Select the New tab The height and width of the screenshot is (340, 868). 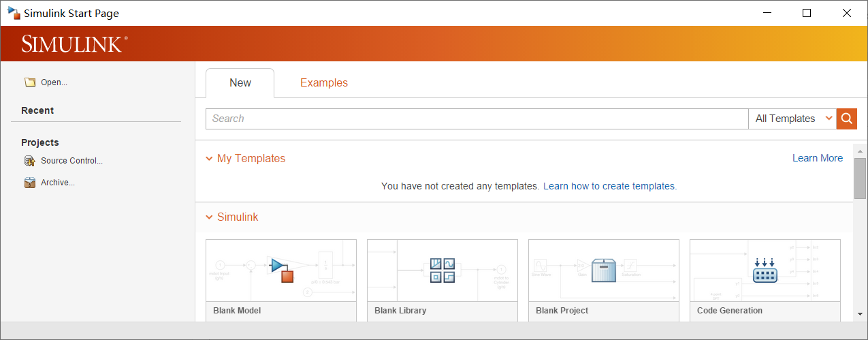click(240, 83)
